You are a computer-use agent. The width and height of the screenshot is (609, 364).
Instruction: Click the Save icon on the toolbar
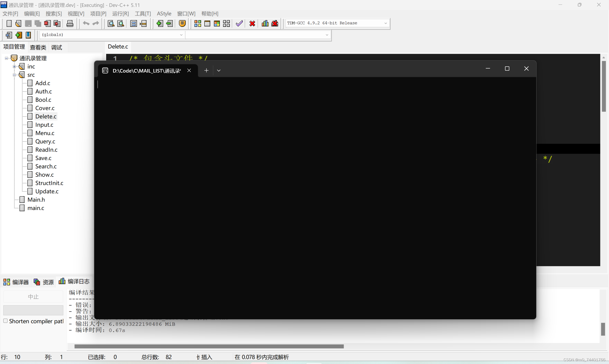(x=28, y=23)
